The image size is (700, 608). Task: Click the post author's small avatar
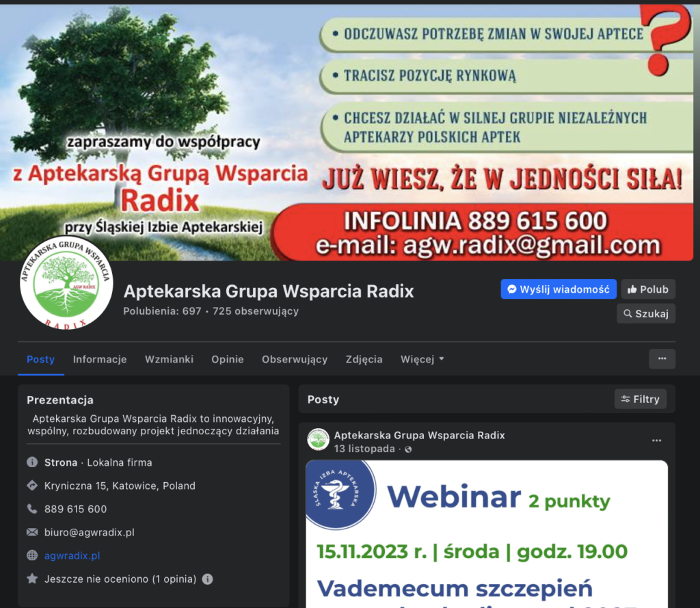318,440
